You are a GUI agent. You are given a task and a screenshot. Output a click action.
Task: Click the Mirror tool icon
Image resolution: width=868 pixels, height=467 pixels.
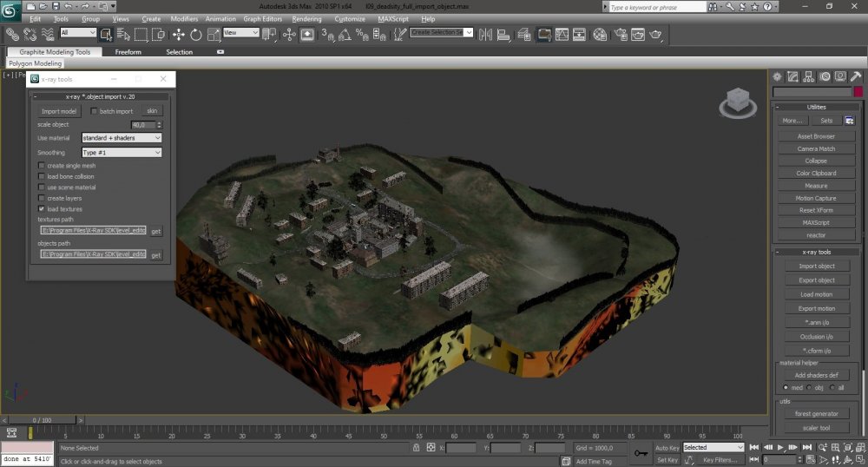tap(485, 35)
